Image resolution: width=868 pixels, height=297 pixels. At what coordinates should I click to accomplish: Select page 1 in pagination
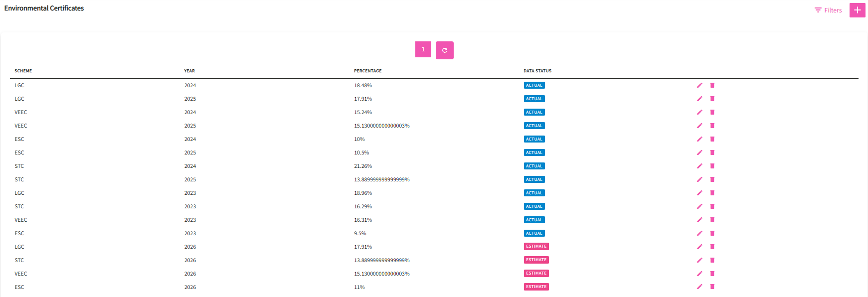pyautogui.click(x=423, y=49)
